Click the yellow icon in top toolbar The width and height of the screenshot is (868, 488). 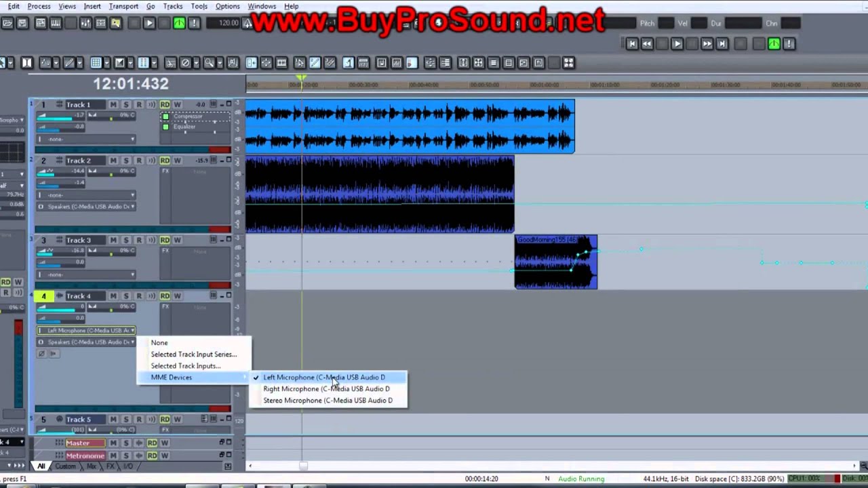116,23
